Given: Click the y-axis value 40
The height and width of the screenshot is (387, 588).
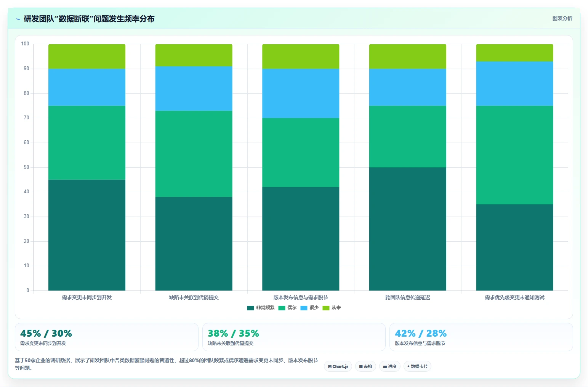Looking at the screenshot, I should (x=26, y=192).
